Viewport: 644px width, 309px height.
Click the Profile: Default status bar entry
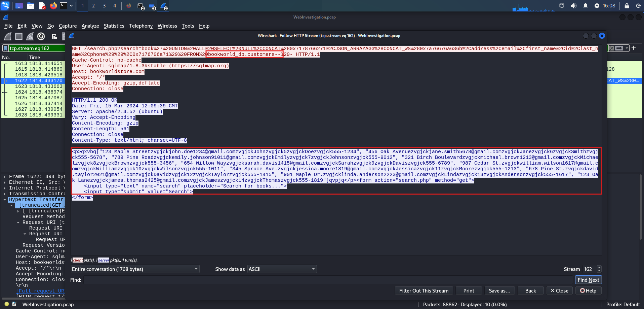pyautogui.click(x=623, y=304)
